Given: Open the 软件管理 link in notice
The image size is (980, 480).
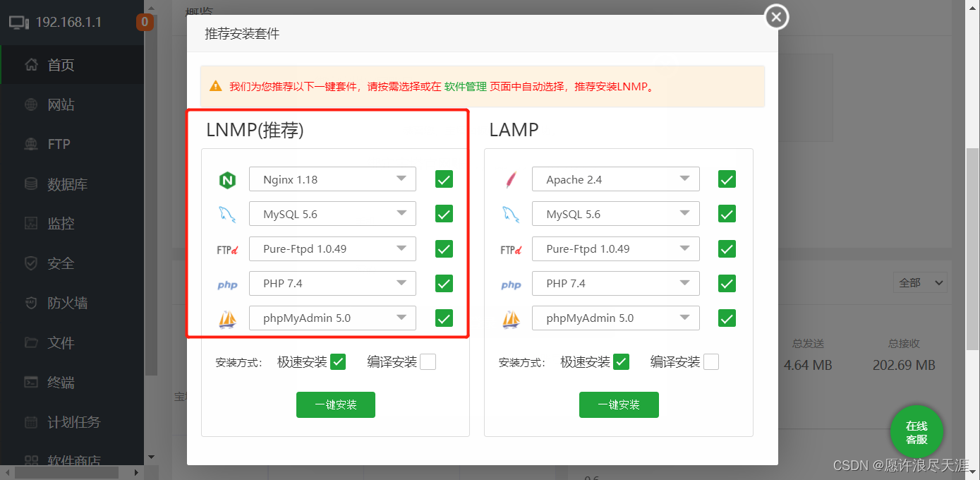Looking at the screenshot, I should 465,87.
